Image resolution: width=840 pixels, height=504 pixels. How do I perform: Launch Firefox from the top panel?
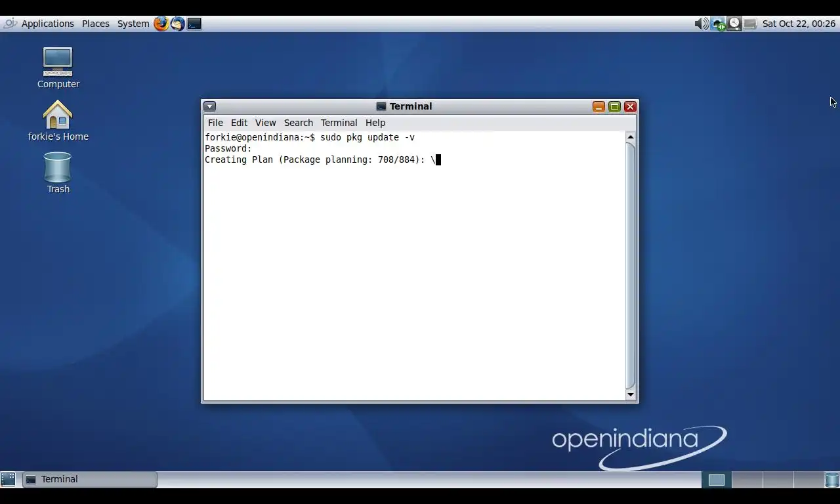coord(161,24)
